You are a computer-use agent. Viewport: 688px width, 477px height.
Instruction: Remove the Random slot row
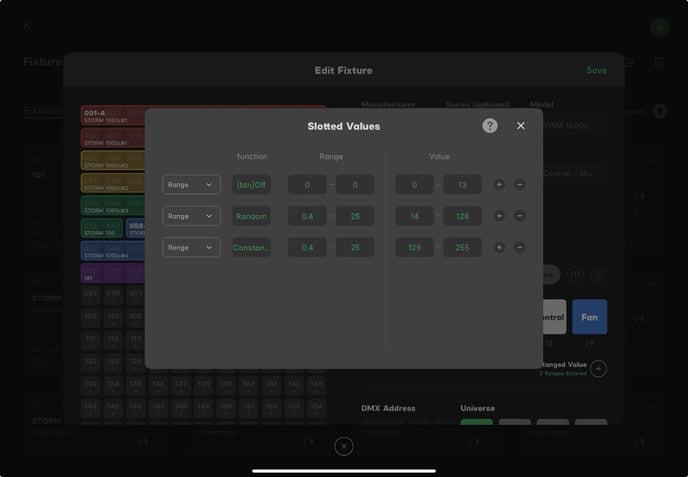point(519,216)
